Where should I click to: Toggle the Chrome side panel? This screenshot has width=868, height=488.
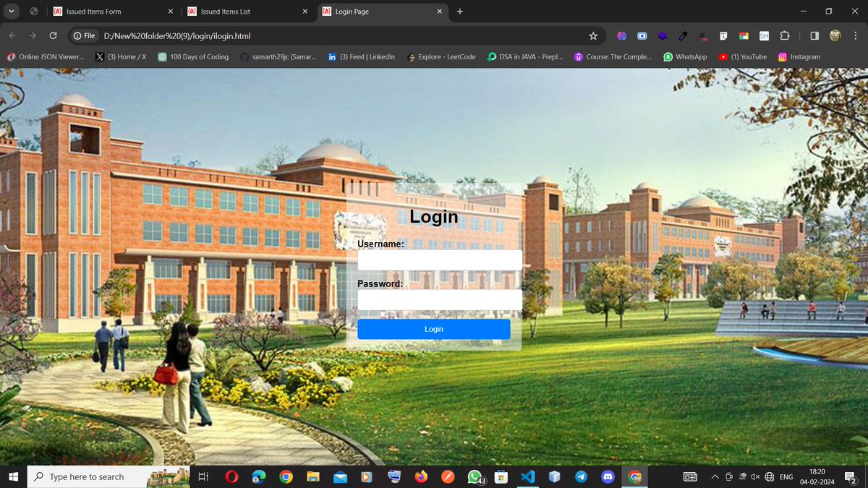(814, 35)
